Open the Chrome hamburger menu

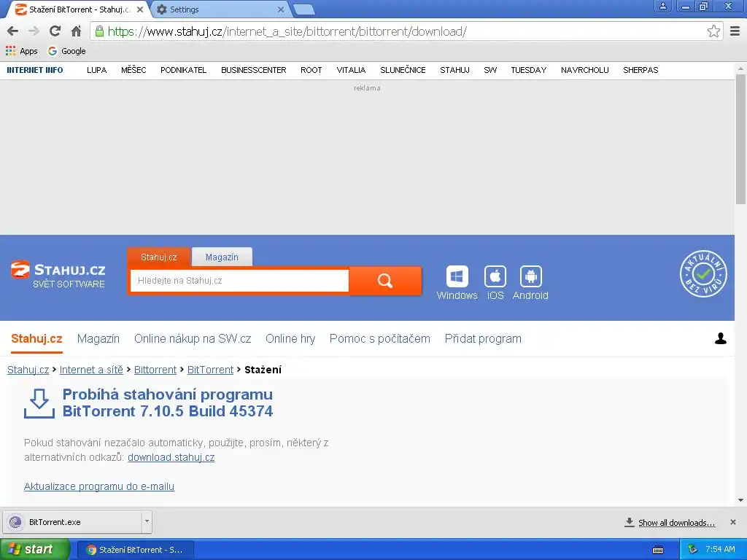735,31
